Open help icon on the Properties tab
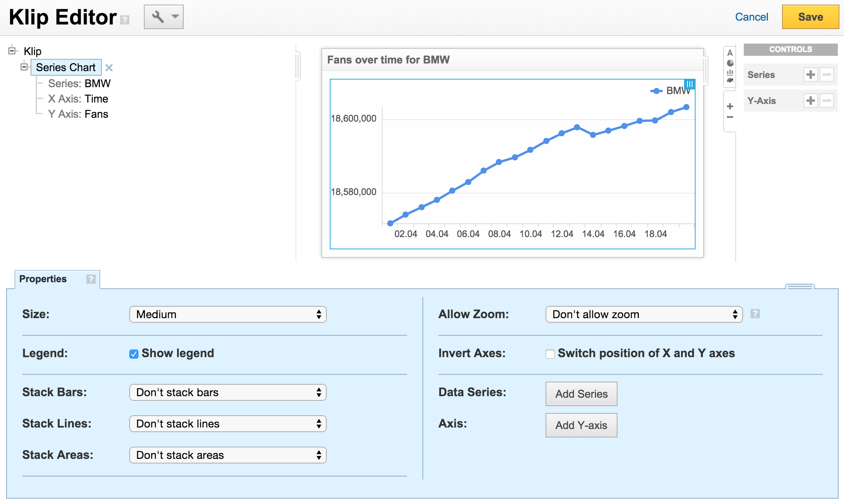Viewport: 844px width, 504px height. click(91, 279)
